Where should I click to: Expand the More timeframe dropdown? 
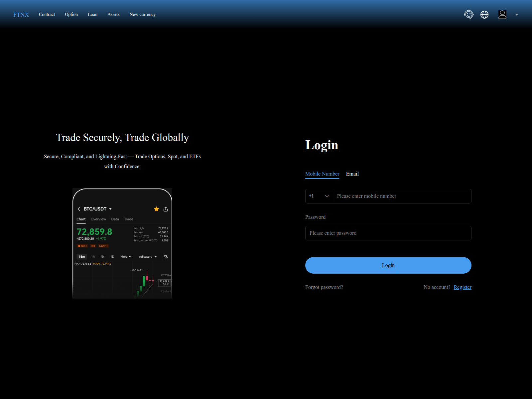(125, 256)
